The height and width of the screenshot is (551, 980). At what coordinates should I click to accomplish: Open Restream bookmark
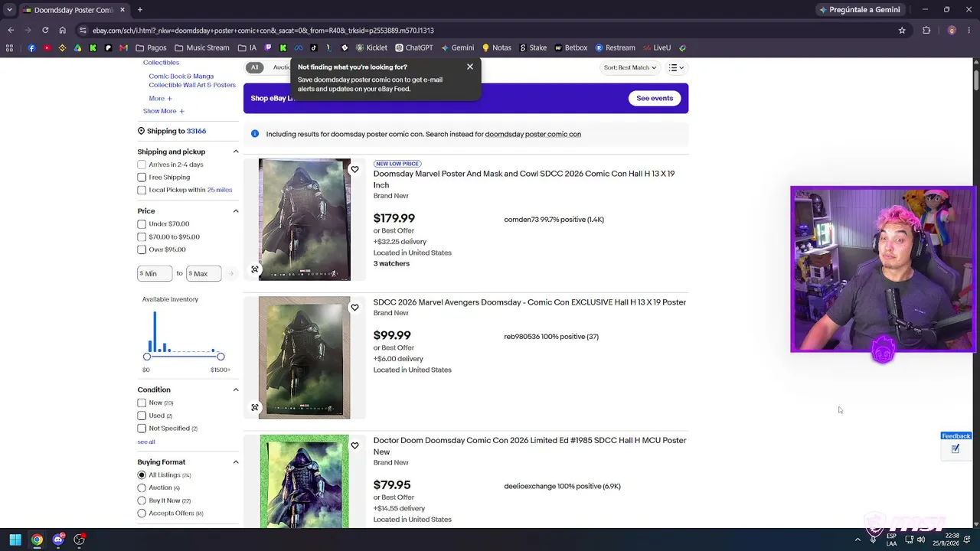click(x=615, y=47)
